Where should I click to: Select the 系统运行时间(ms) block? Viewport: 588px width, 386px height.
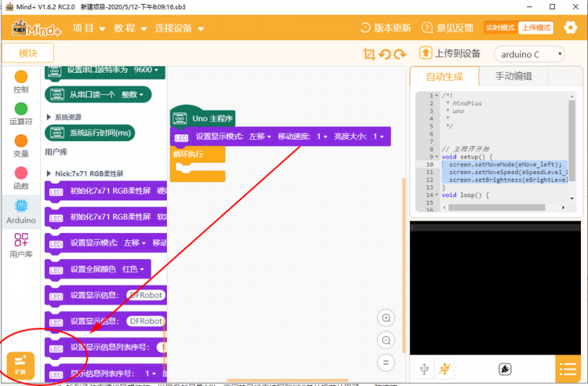click(x=90, y=133)
